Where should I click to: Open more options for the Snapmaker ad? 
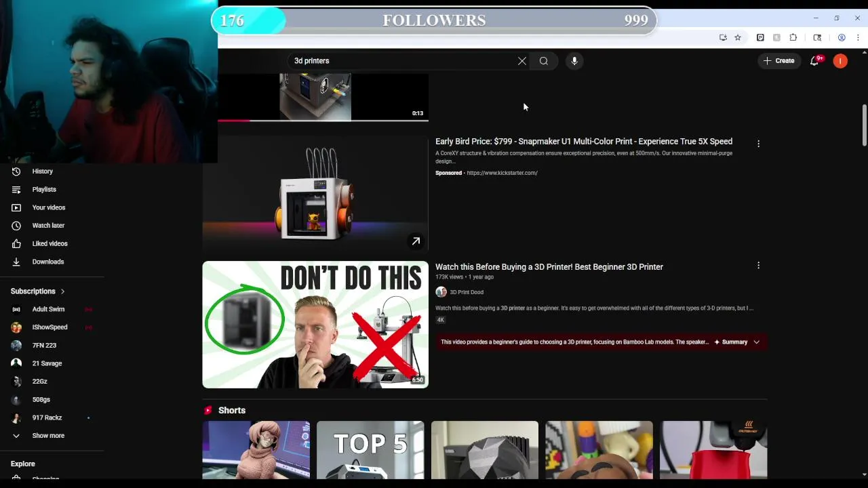click(x=758, y=144)
